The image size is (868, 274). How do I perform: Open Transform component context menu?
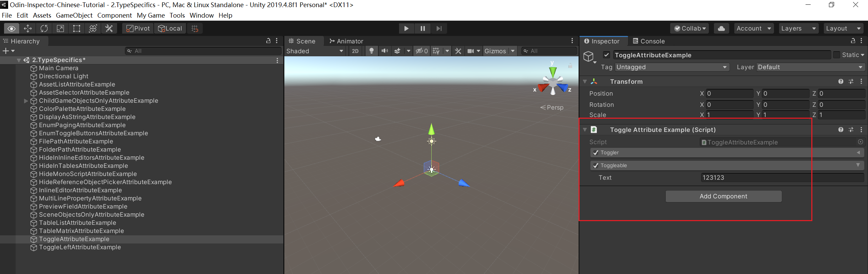click(861, 81)
